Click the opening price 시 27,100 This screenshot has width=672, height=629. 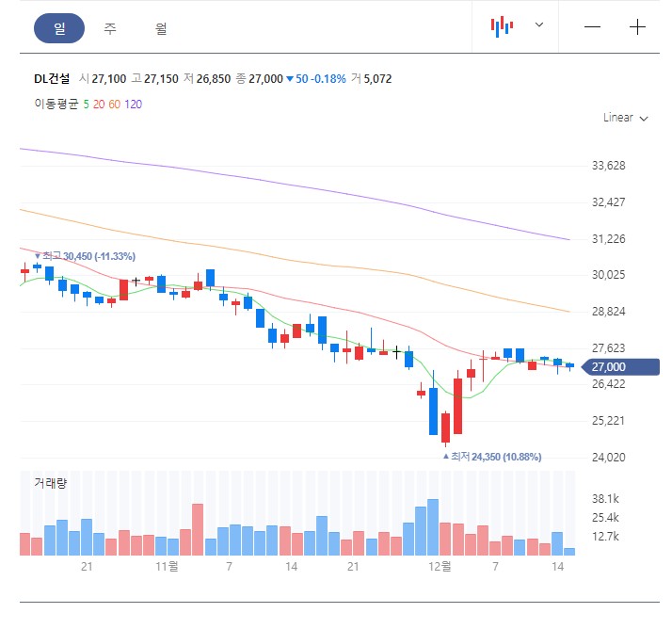pyautogui.click(x=103, y=79)
